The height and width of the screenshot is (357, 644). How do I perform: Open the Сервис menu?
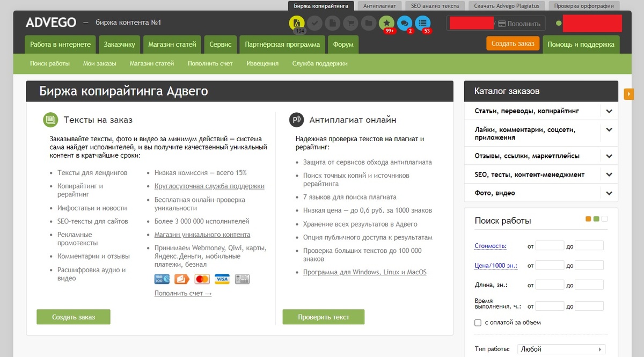[221, 45]
